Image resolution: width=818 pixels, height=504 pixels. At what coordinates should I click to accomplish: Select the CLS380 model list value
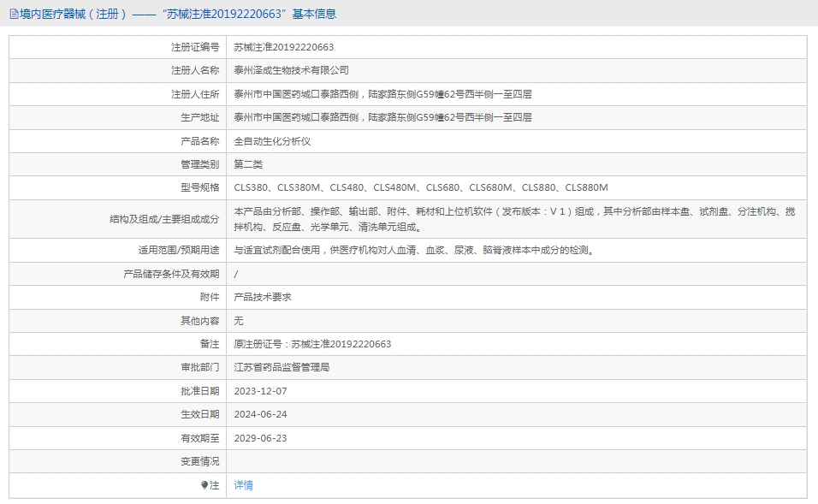click(x=421, y=187)
